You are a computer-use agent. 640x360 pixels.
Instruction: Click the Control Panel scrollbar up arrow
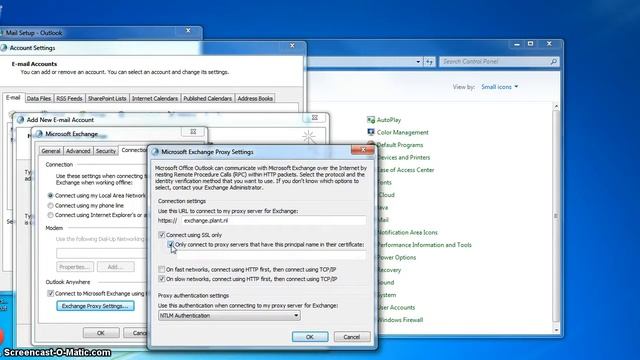coord(556,106)
